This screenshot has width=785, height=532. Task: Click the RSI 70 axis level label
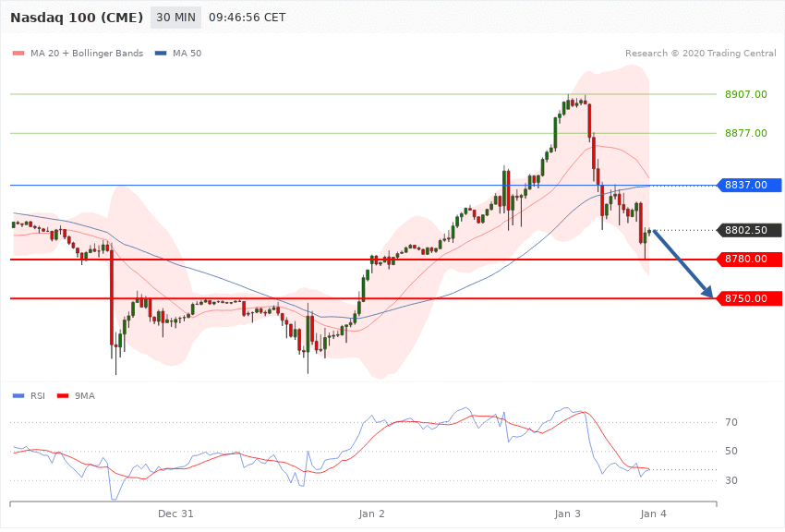click(x=731, y=422)
